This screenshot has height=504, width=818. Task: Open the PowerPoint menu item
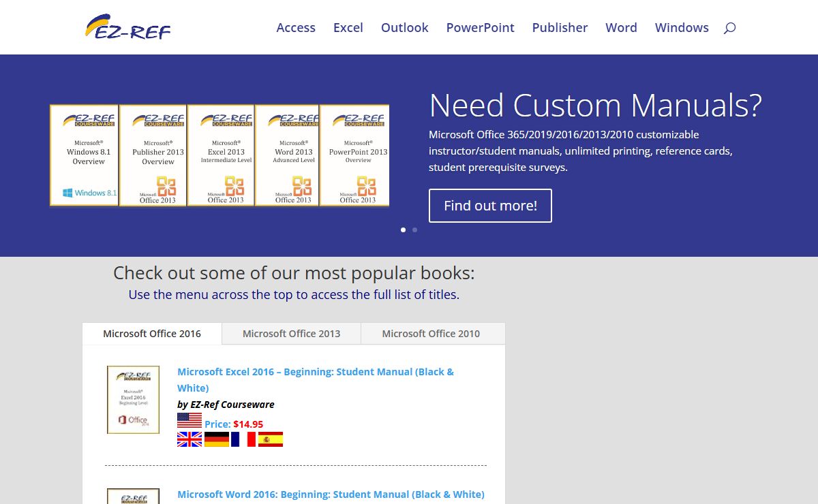pyautogui.click(x=481, y=28)
